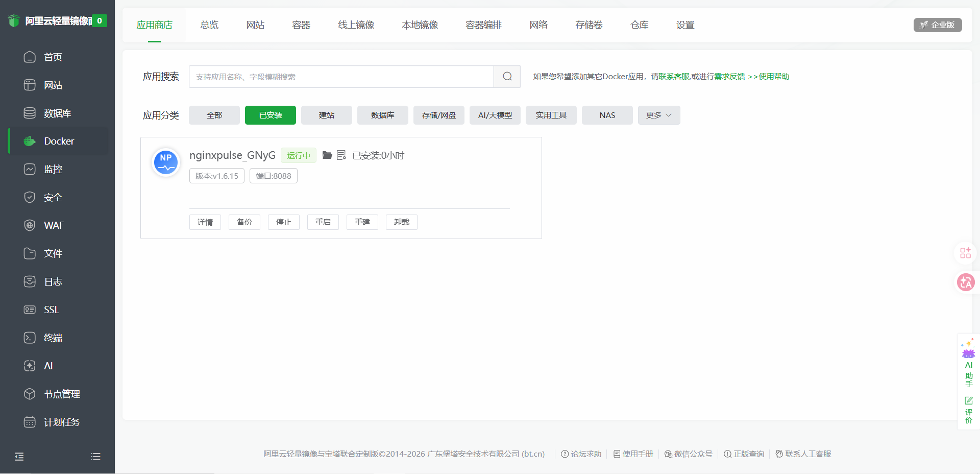Image resolution: width=980 pixels, height=474 pixels.
Task: Open 数据库 database sidebar icon
Action: pos(30,113)
